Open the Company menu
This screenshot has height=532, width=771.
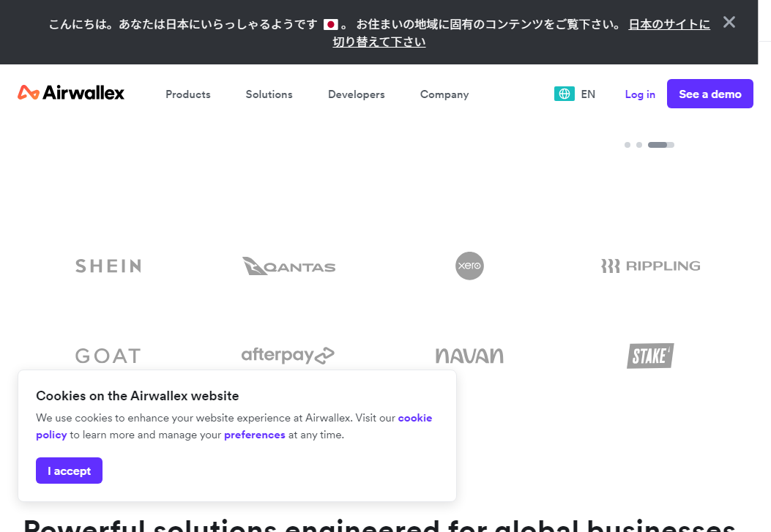444,94
